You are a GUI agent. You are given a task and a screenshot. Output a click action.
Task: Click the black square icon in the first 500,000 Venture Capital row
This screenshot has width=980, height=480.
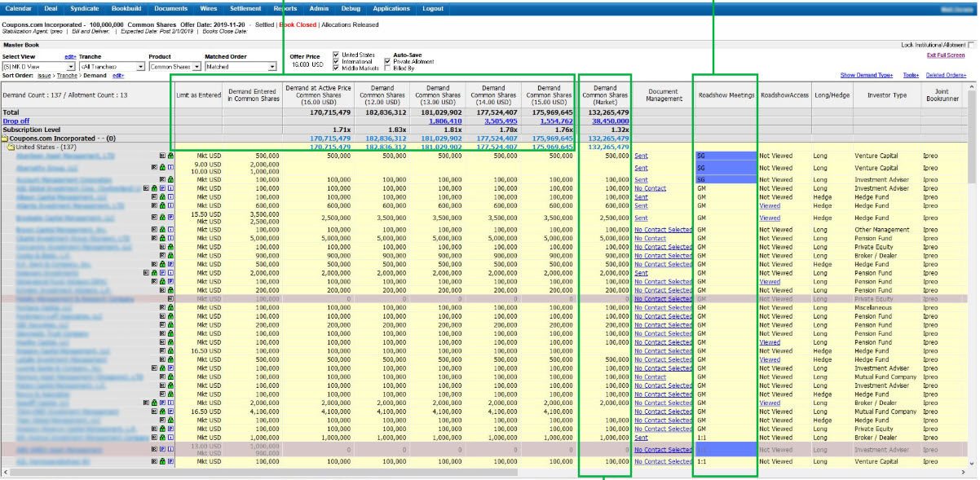click(162, 155)
